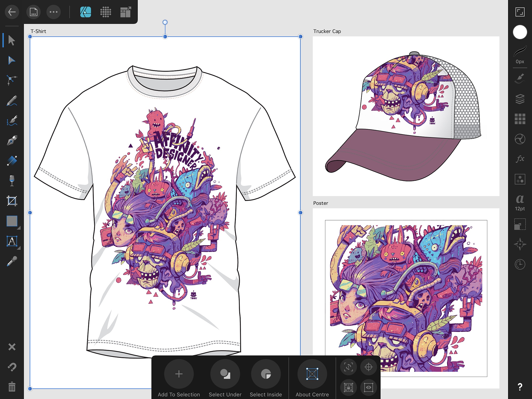Open the History clock studio

pyautogui.click(x=520, y=264)
